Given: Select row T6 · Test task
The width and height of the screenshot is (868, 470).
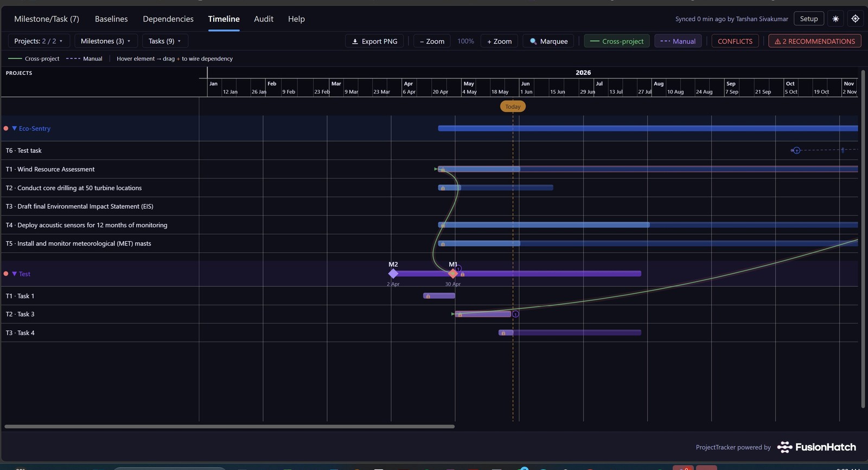Looking at the screenshot, I should (x=100, y=151).
